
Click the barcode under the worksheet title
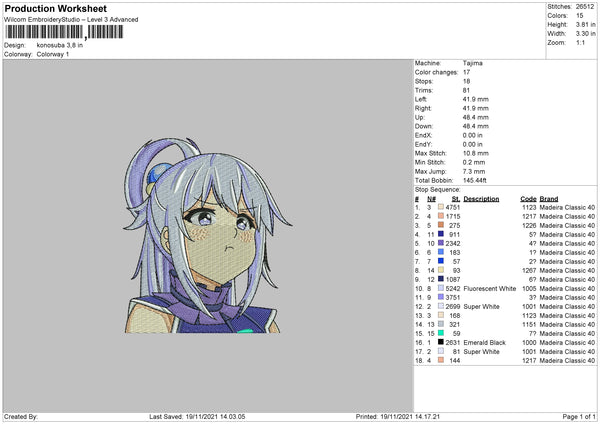(x=64, y=32)
